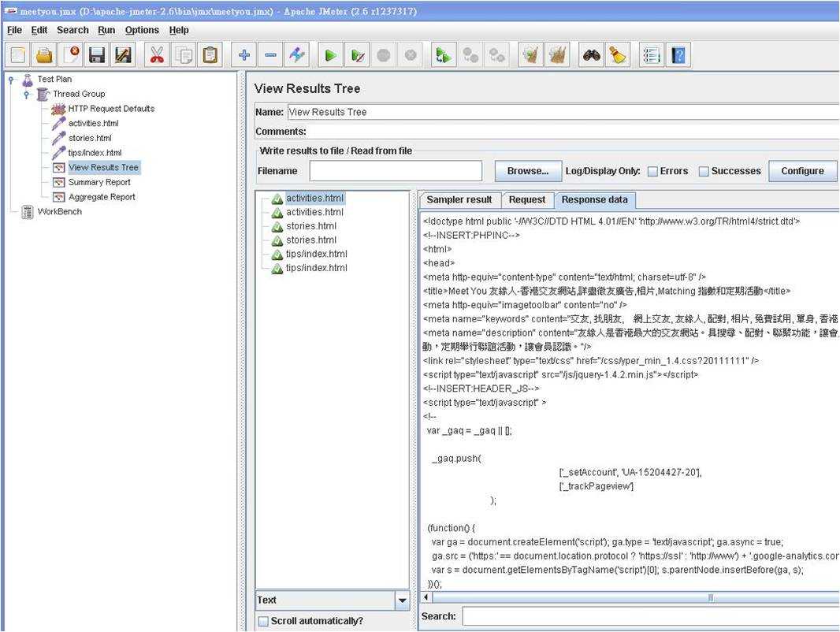Select Summary Report in the tree

(99, 182)
